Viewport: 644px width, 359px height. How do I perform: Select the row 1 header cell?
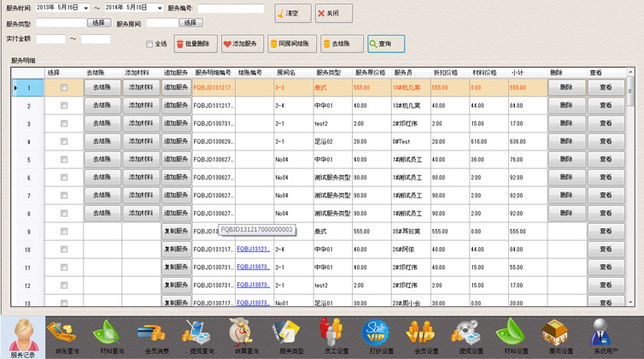point(28,87)
